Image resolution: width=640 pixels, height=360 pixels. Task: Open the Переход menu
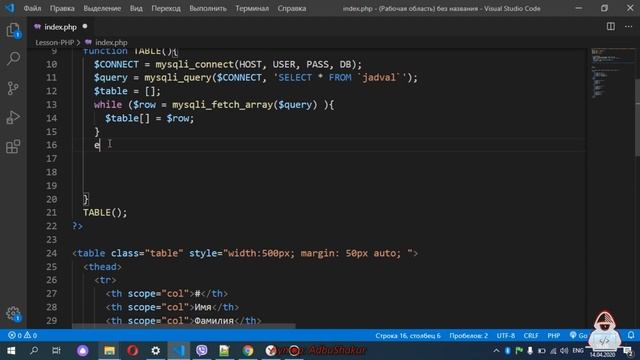(166, 8)
